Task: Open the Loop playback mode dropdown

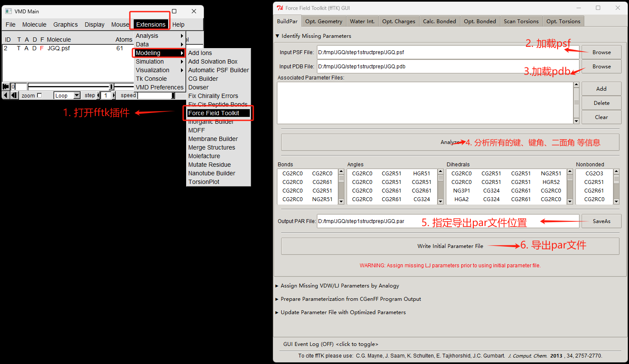Action: pos(67,95)
